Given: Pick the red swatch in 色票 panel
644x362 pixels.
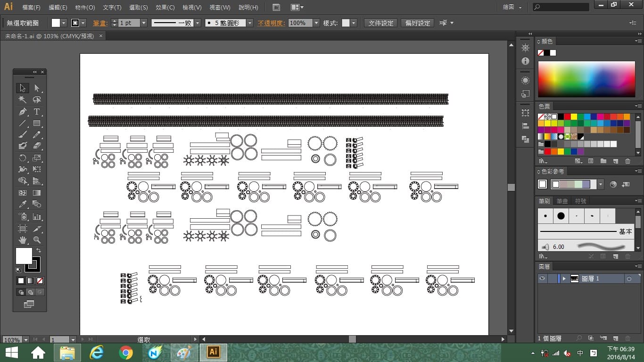Looking at the screenshot, I should point(567,116).
